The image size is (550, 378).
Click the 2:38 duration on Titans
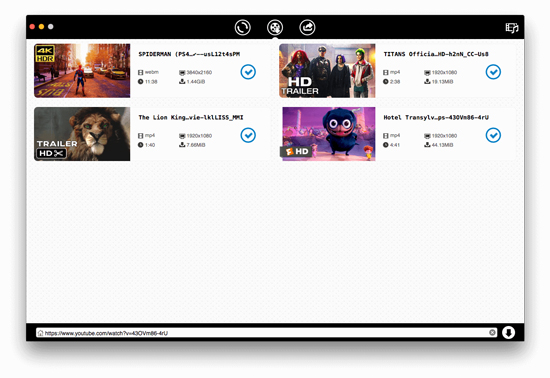395,82
